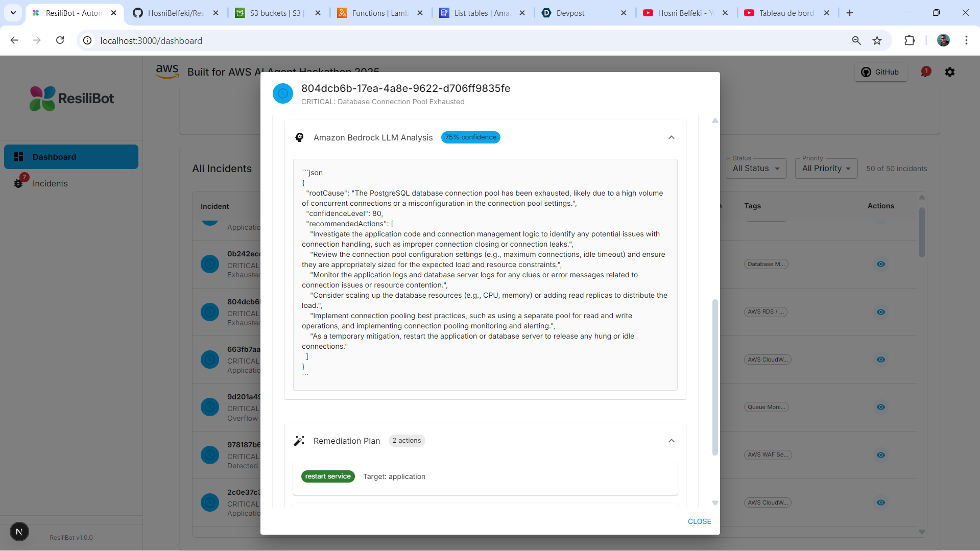Bookmark this page with star icon
980x551 pixels.
click(x=877, y=40)
